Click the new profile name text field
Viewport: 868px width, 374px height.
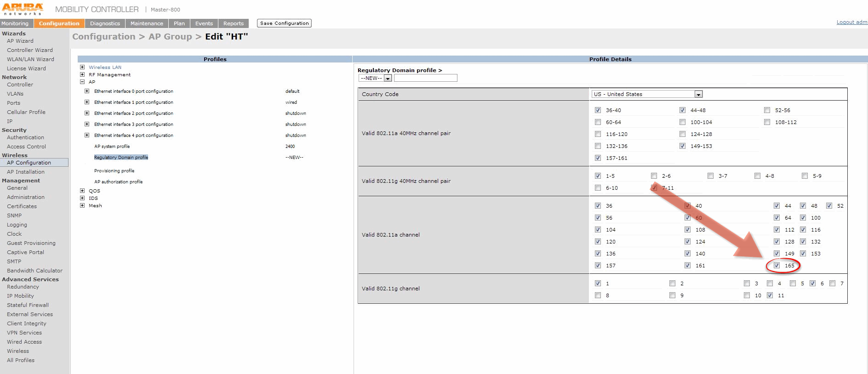tap(425, 78)
